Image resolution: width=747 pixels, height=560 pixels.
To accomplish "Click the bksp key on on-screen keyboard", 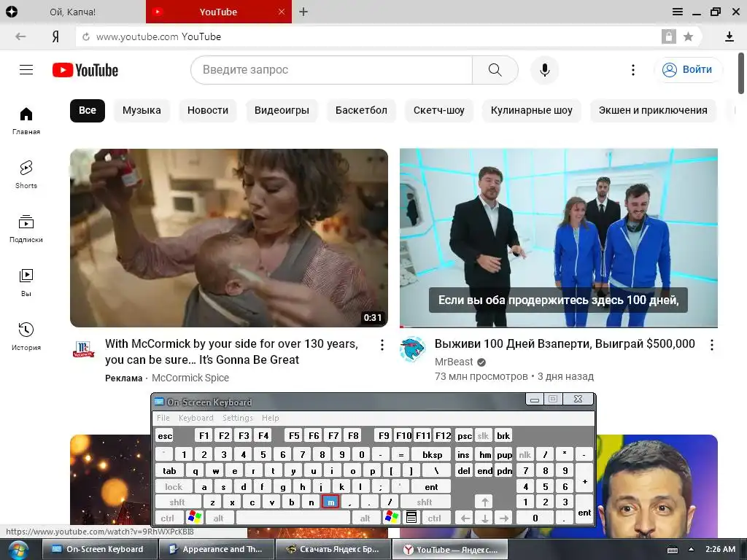I will (432, 455).
